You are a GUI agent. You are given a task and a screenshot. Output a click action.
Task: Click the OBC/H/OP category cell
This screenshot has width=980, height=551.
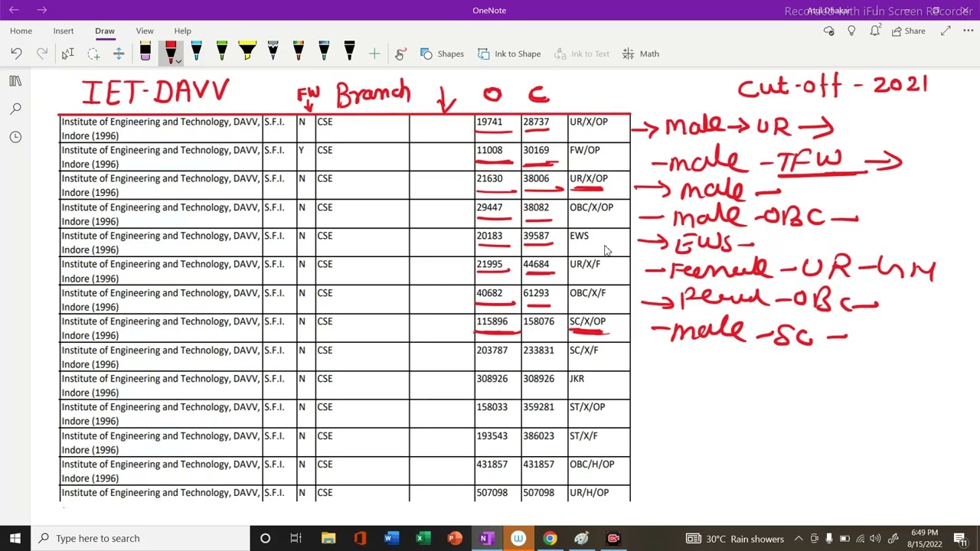(x=599, y=471)
